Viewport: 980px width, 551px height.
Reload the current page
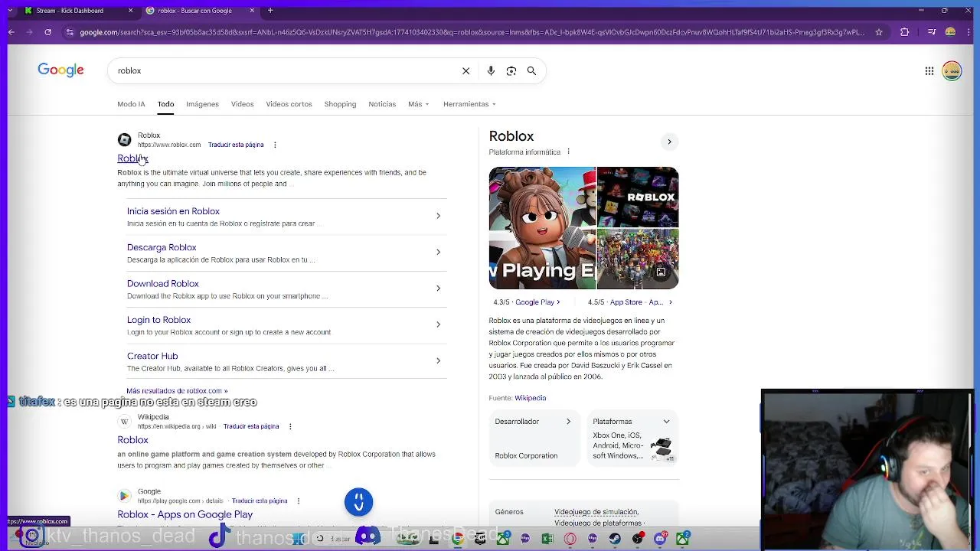47,32
